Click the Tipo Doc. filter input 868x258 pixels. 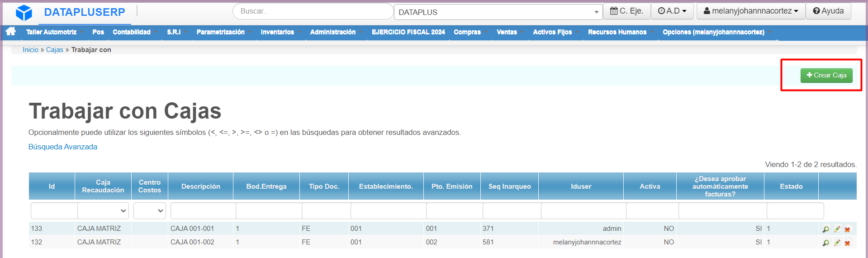click(326, 211)
